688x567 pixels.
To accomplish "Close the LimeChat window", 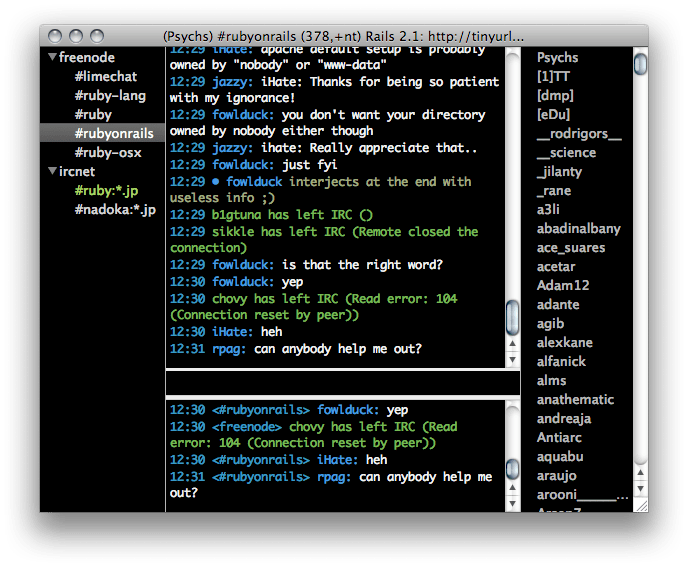I will tap(55, 36).
